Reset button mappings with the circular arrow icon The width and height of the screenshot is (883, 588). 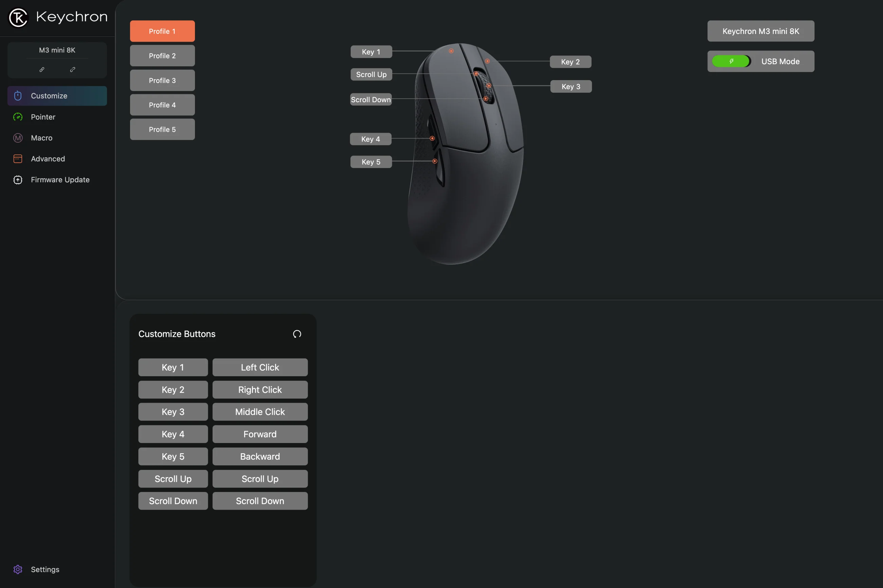[297, 334]
